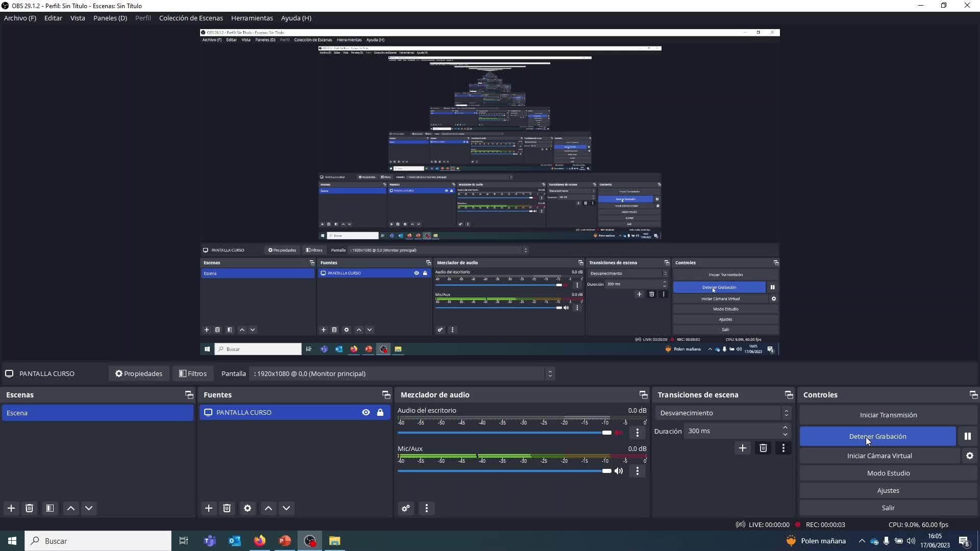The width and height of the screenshot is (980, 551).
Task: Remove transition with trash icon
Action: pos(763,448)
